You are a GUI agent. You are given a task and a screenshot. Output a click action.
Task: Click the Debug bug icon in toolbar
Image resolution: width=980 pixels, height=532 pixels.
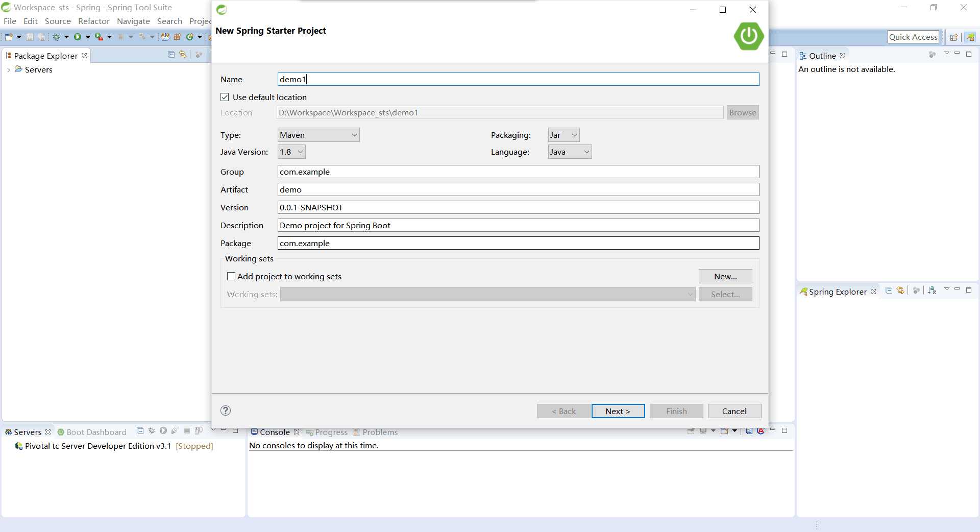point(56,37)
